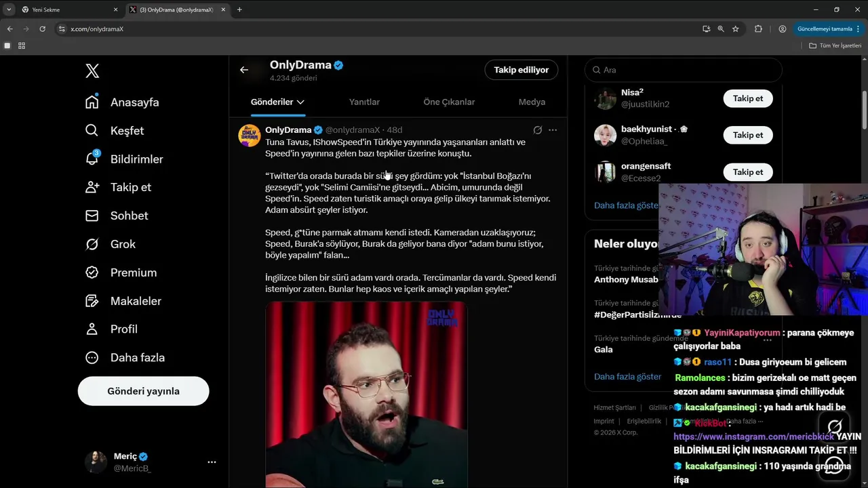The height and width of the screenshot is (488, 868).
Task: Switch to Öne Çıkanlar tab
Action: click(449, 102)
